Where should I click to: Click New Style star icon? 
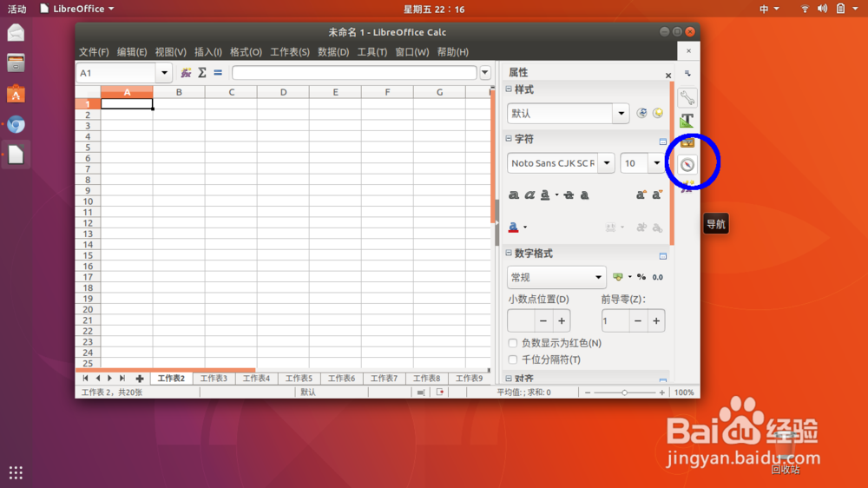tap(658, 113)
